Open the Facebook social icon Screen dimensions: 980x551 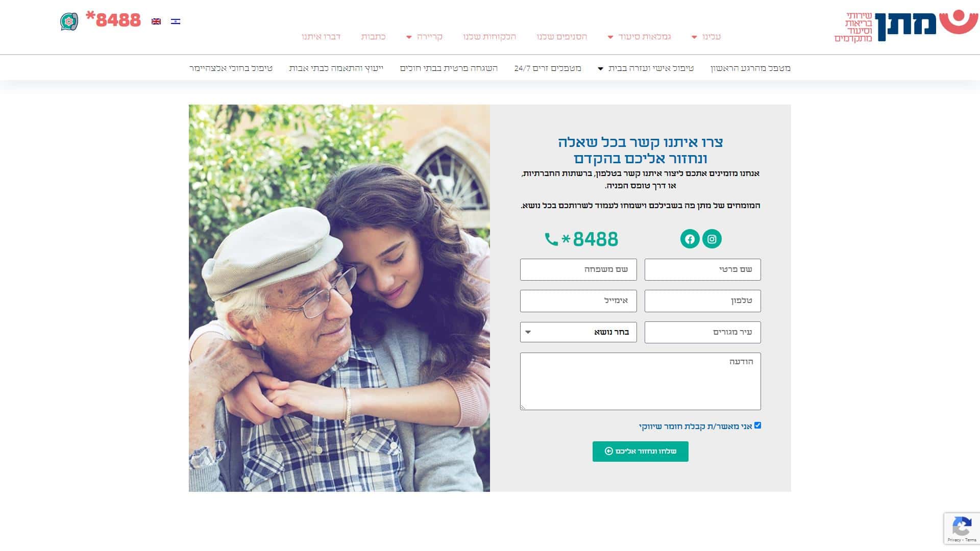(x=690, y=239)
